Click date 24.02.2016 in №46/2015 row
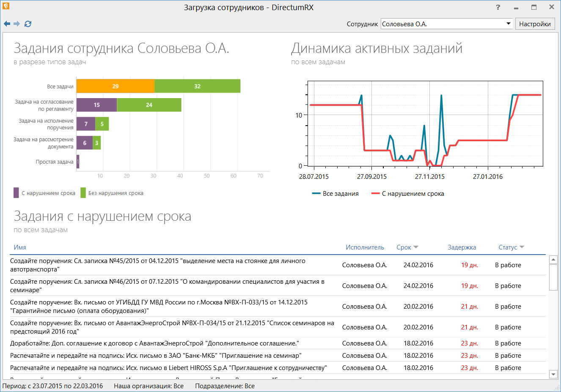The image size is (561, 392). (x=418, y=286)
